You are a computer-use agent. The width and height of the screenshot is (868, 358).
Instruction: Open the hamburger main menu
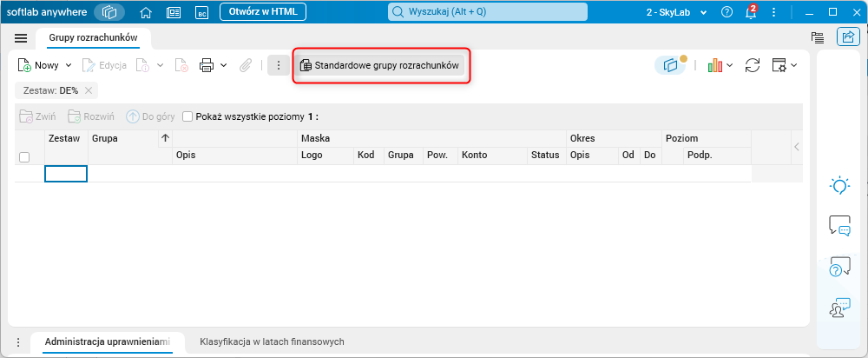coord(21,37)
